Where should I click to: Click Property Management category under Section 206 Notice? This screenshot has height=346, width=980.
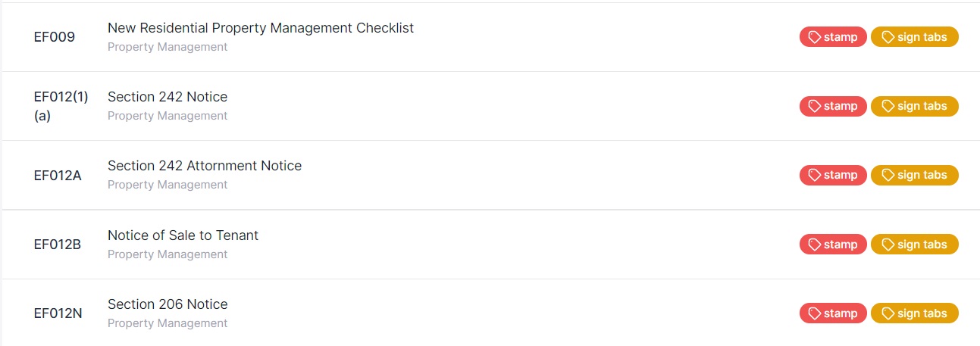point(167,323)
